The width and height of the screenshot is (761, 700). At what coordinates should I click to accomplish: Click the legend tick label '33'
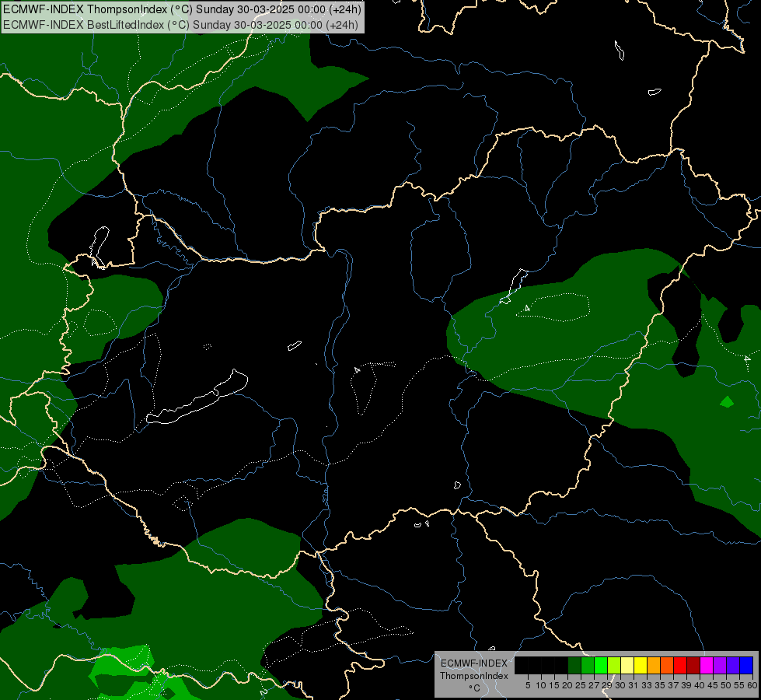pos(647,685)
